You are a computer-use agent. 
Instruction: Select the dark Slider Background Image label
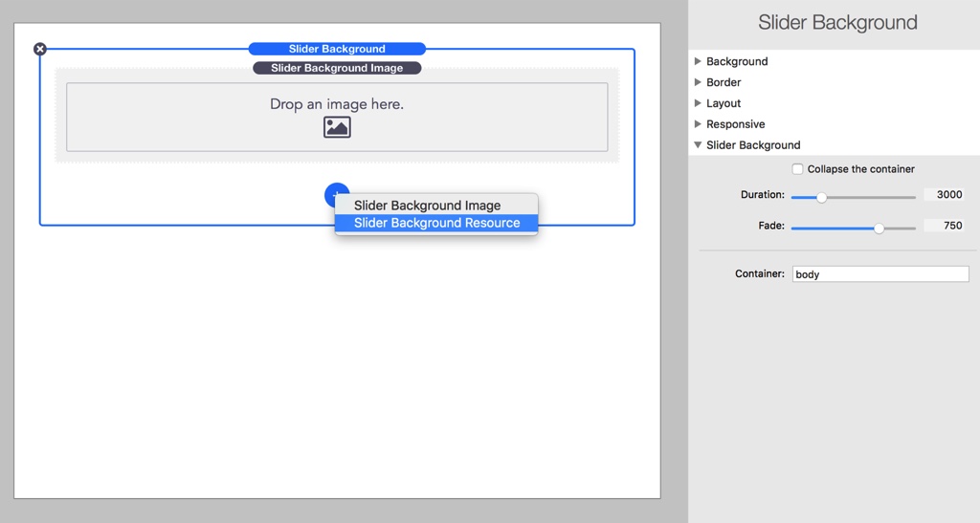(337, 68)
